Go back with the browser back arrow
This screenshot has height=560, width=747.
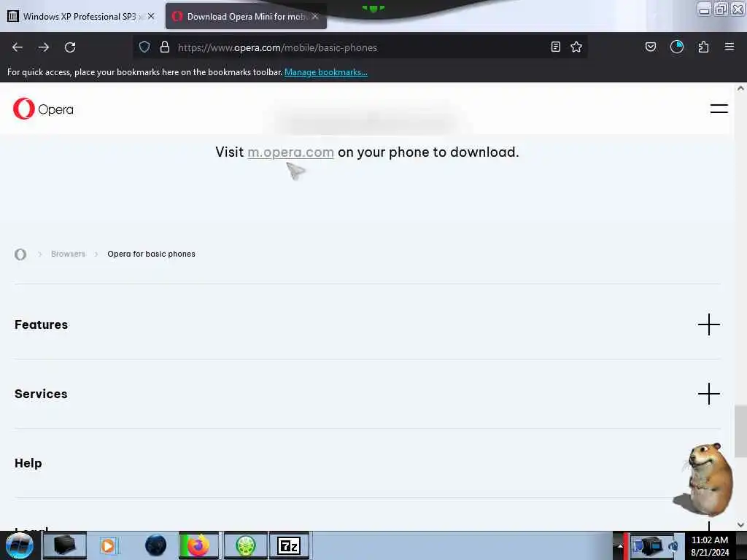click(x=18, y=47)
